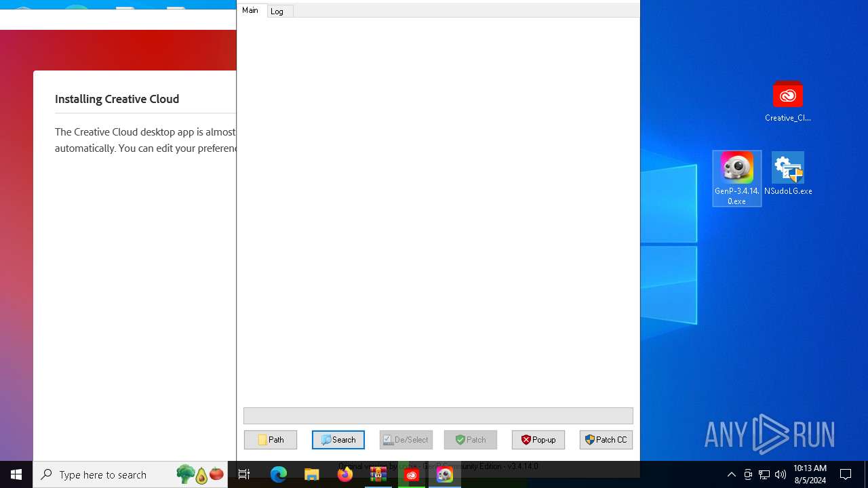Open the Windows Start menu
This screenshot has height=488, width=868.
tap(16, 474)
